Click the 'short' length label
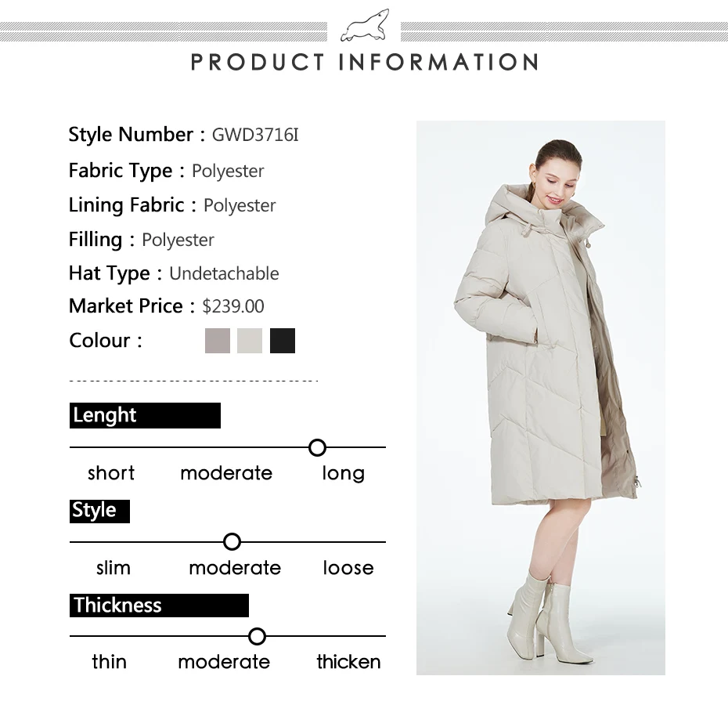This screenshot has width=728, height=705. [111, 473]
